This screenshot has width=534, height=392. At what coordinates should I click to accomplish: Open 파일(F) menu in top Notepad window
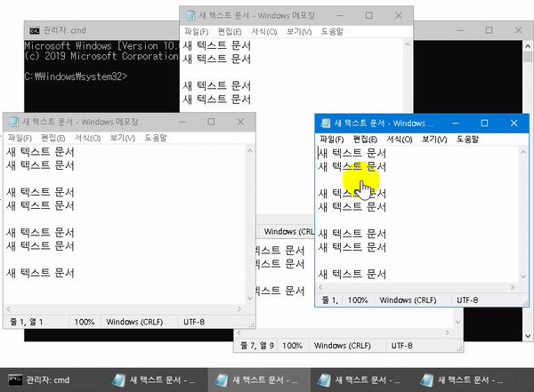[196, 32]
